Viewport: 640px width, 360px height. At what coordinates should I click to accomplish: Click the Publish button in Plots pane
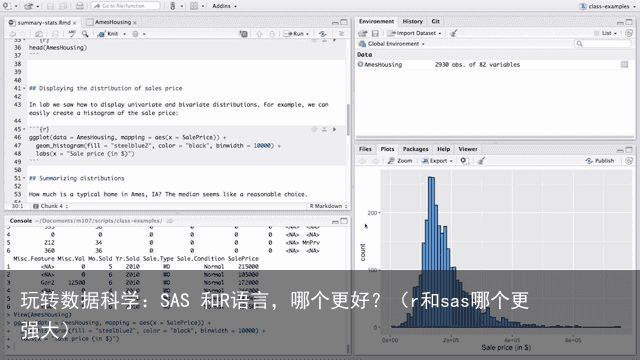(x=600, y=161)
